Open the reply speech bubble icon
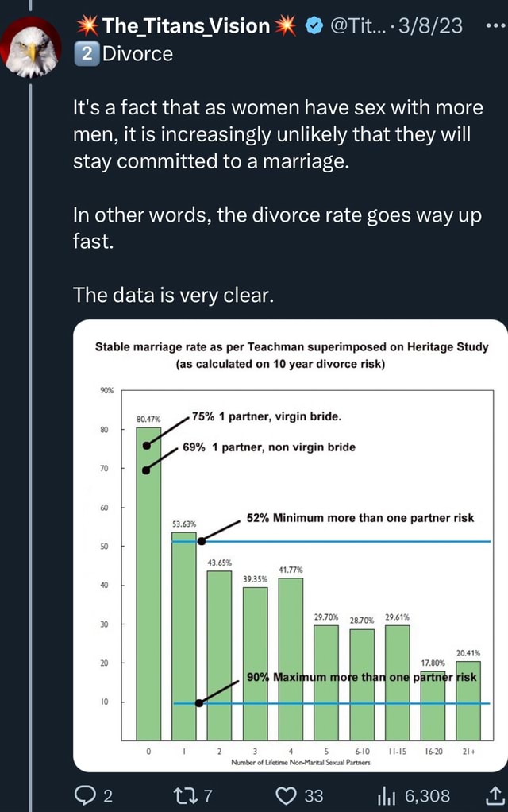508x812 pixels. [x=83, y=795]
